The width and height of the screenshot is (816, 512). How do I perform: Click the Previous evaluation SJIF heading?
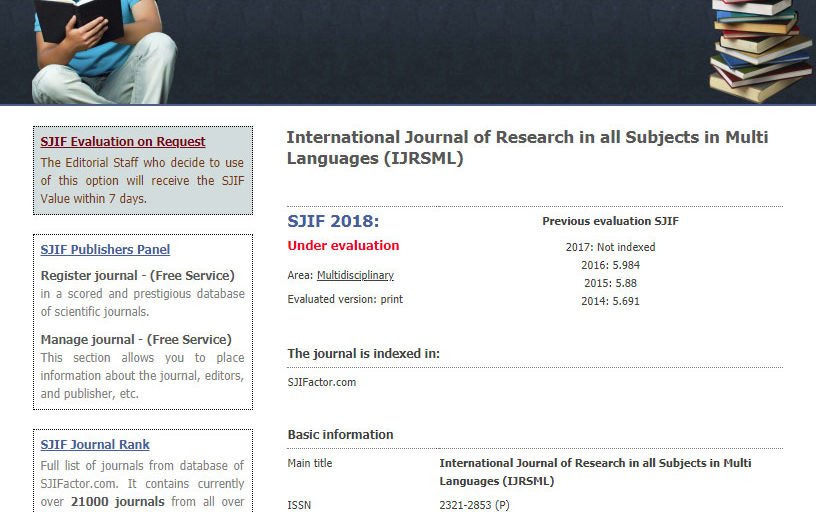[x=610, y=221]
